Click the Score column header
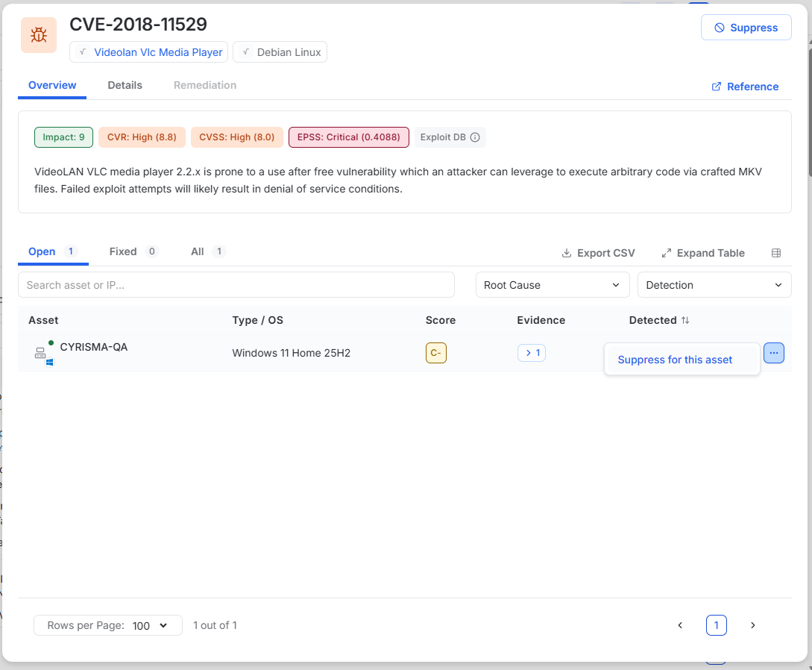This screenshot has width=812, height=670. 440,320
